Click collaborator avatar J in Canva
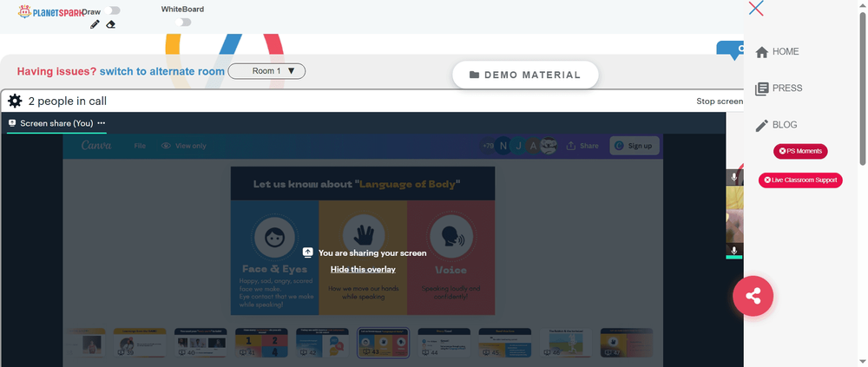 coord(519,146)
